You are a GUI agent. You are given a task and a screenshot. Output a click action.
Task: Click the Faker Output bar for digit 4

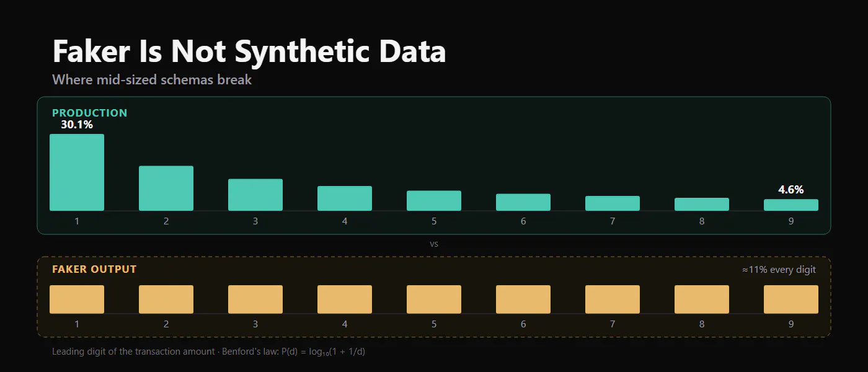pos(345,299)
